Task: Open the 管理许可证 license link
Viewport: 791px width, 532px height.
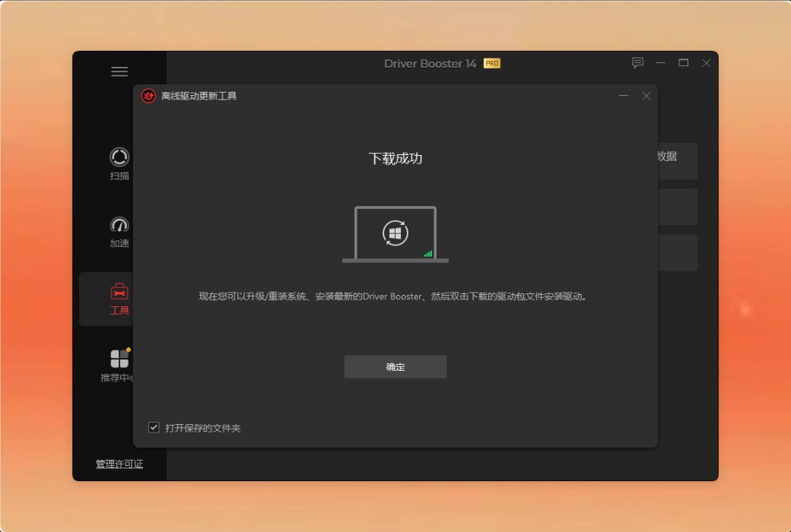Action: pyautogui.click(x=119, y=464)
